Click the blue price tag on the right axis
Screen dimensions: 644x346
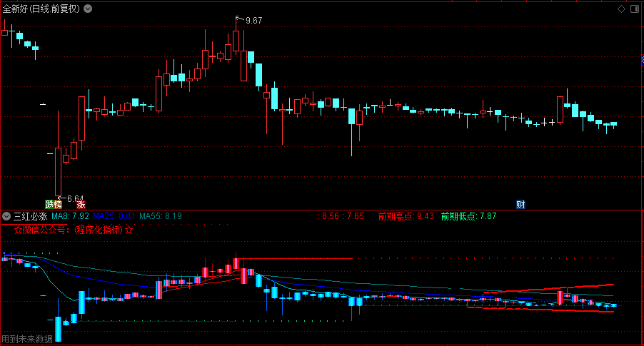click(x=643, y=60)
